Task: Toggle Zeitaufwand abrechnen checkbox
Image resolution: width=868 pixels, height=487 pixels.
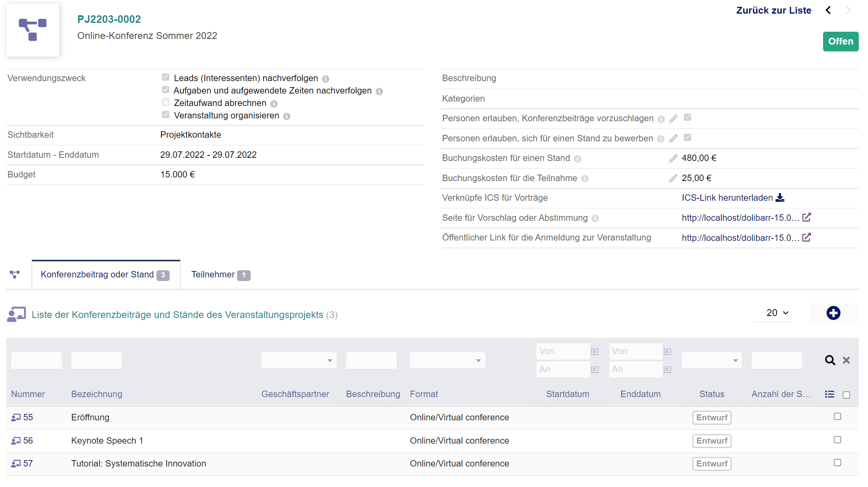Action: (x=166, y=102)
